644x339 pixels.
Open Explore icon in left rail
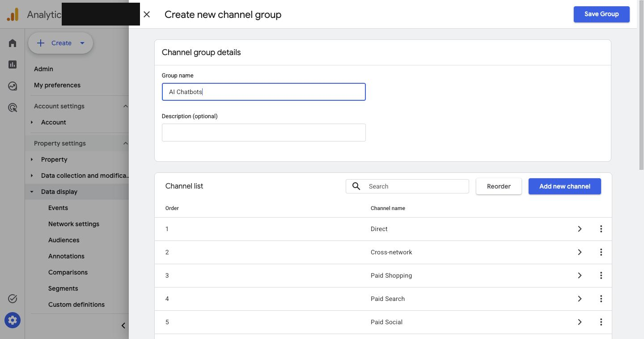pyautogui.click(x=13, y=86)
